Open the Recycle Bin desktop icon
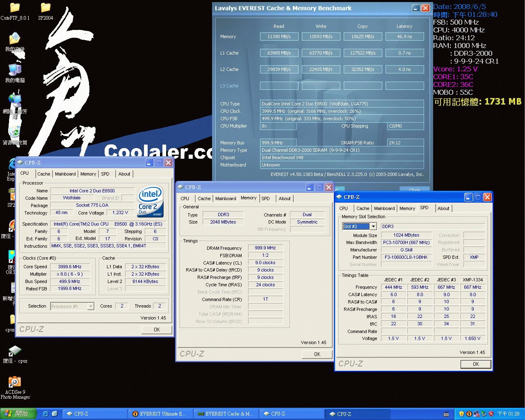525x420 pixels. pos(15,135)
